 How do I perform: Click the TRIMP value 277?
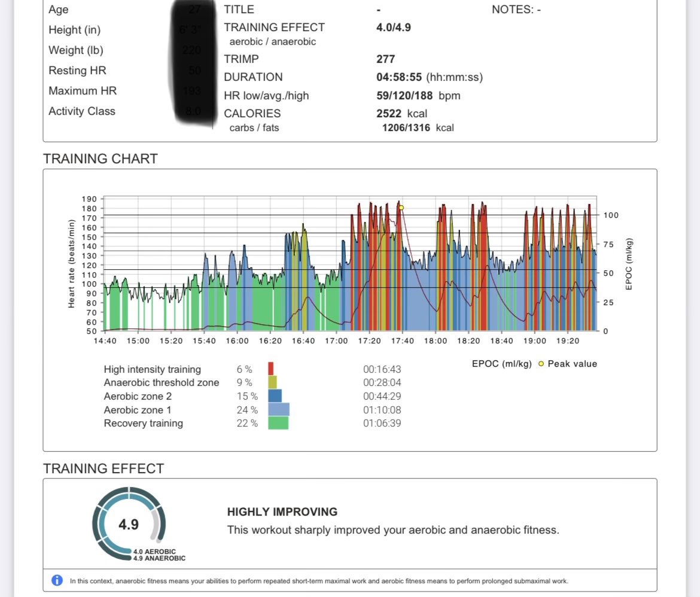pyautogui.click(x=386, y=59)
